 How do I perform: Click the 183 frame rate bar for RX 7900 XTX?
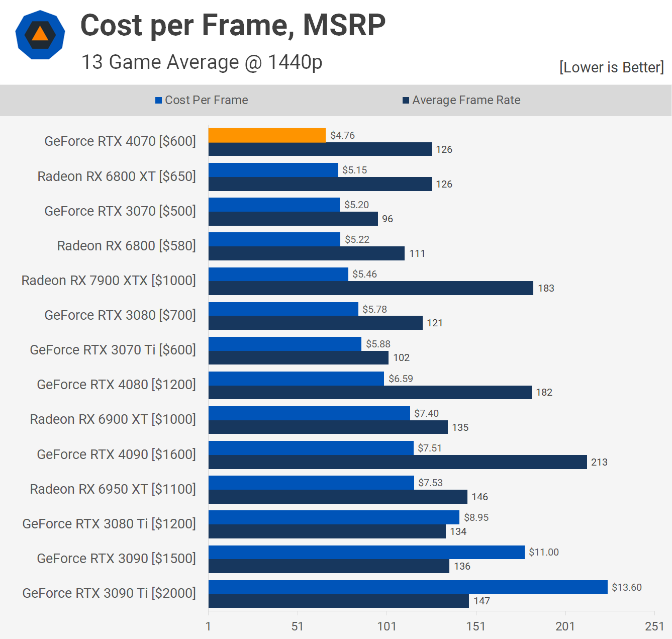(370, 288)
